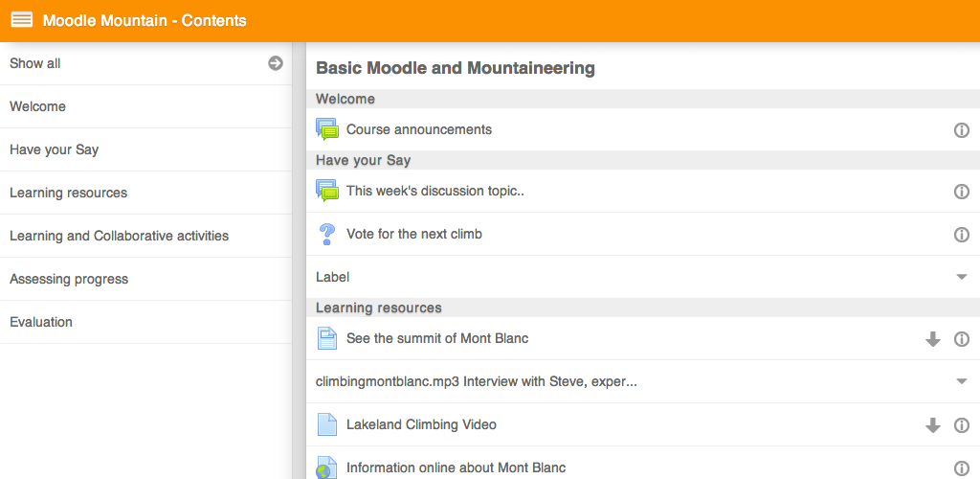980x479 pixels.
Task: Open info for Lakeland Climbing Video
Action: click(961, 425)
